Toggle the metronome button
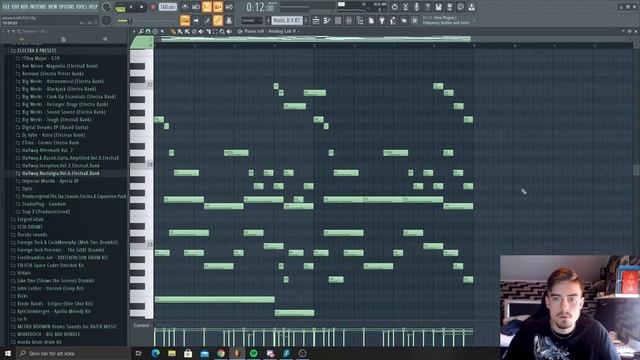 tap(185, 7)
